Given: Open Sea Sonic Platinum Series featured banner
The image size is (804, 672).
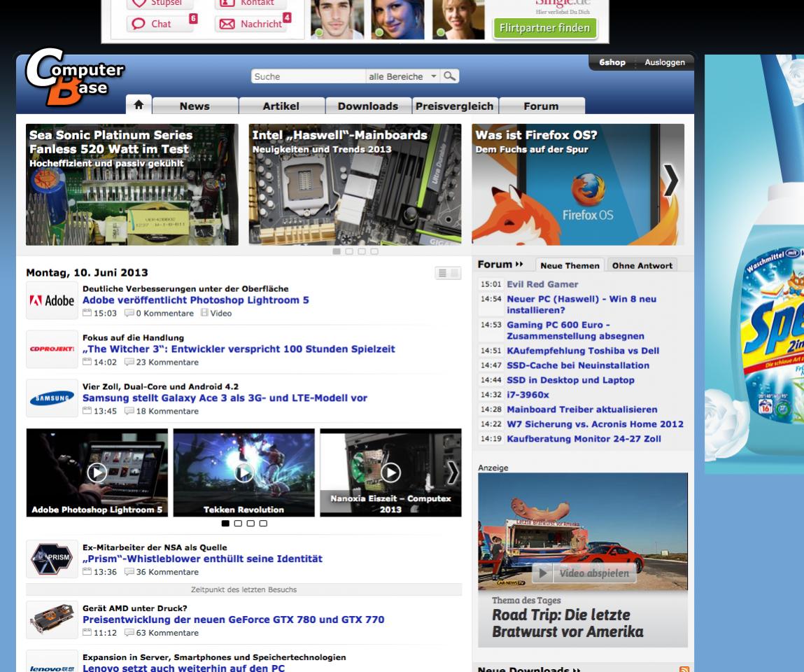Looking at the screenshot, I should tap(132, 185).
